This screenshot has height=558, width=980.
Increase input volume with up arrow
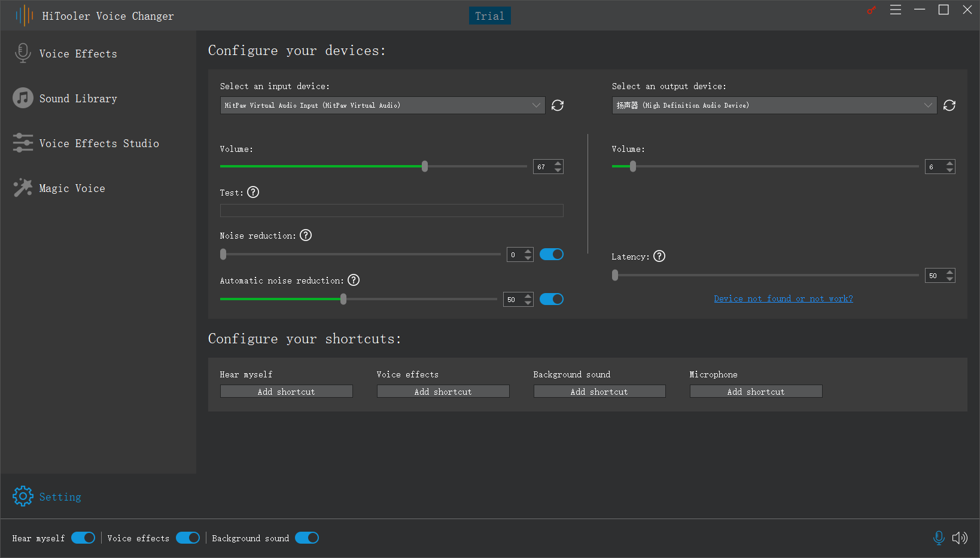[558, 163]
